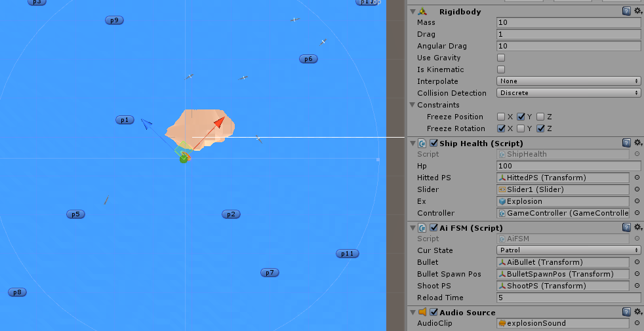Click object picker for AudioClip field
Image resolution: width=644 pixels, height=331 pixels.
(637, 323)
